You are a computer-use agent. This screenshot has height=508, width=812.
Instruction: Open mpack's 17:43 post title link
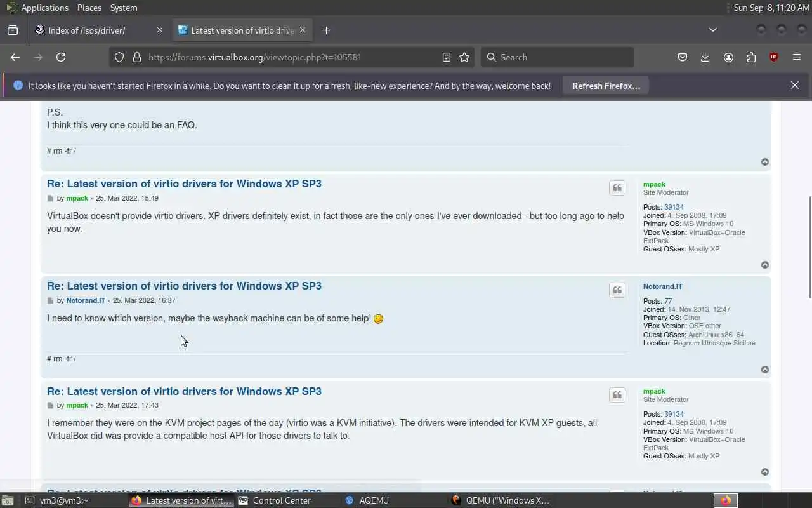coord(184,391)
